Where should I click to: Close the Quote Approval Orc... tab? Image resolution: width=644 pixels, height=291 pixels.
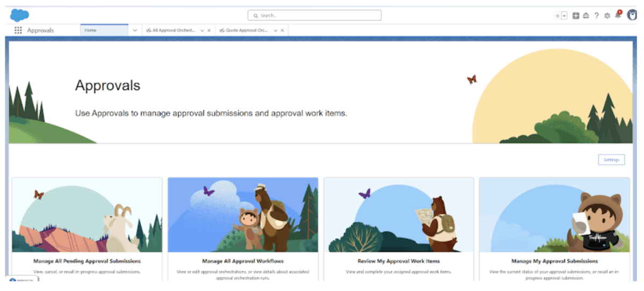pyautogui.click(x=282, y=31)
